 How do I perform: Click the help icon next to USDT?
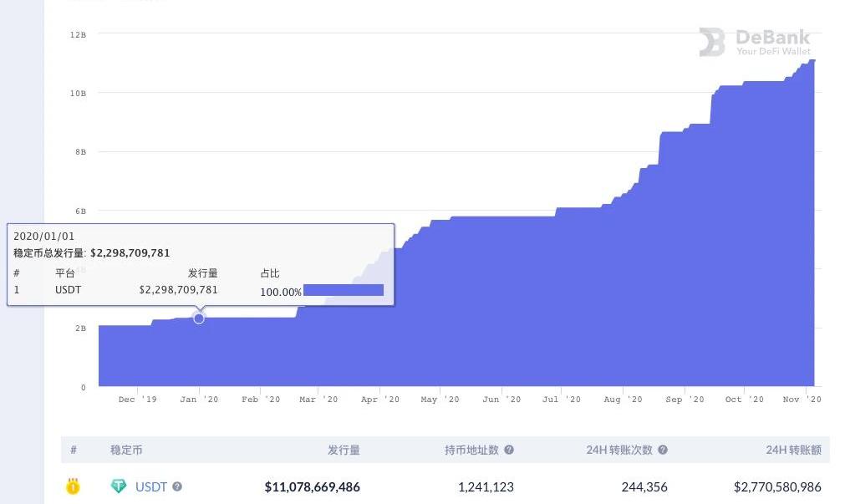pyautogui.click(x=177, y=486)
